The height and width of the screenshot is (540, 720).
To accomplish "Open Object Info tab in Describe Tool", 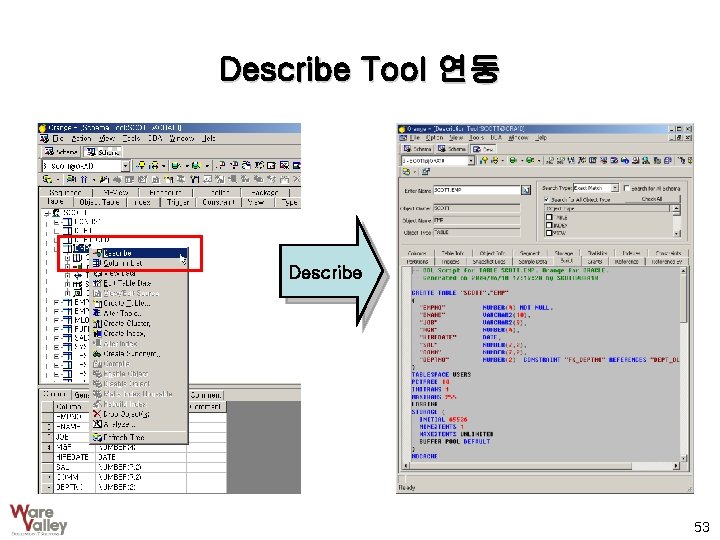I will pyautogui.click(x=492, y=253).
